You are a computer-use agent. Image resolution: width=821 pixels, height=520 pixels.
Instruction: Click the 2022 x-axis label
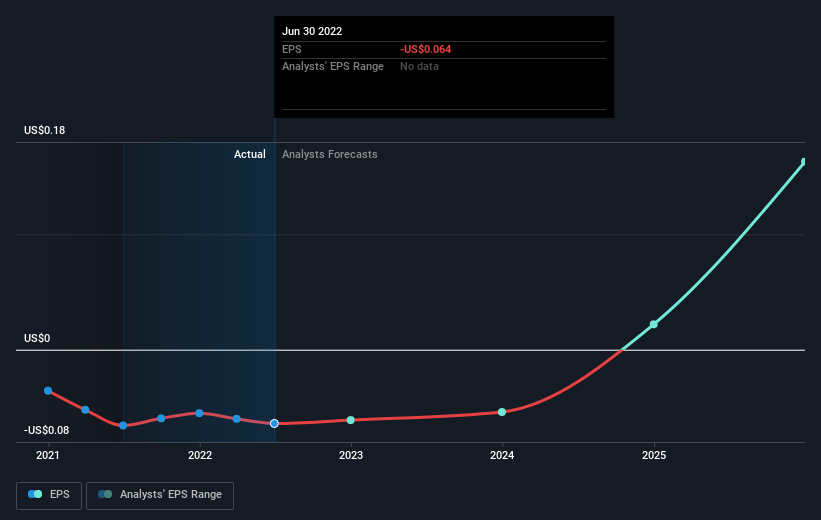pyautogui.click(x=200, y=455)
